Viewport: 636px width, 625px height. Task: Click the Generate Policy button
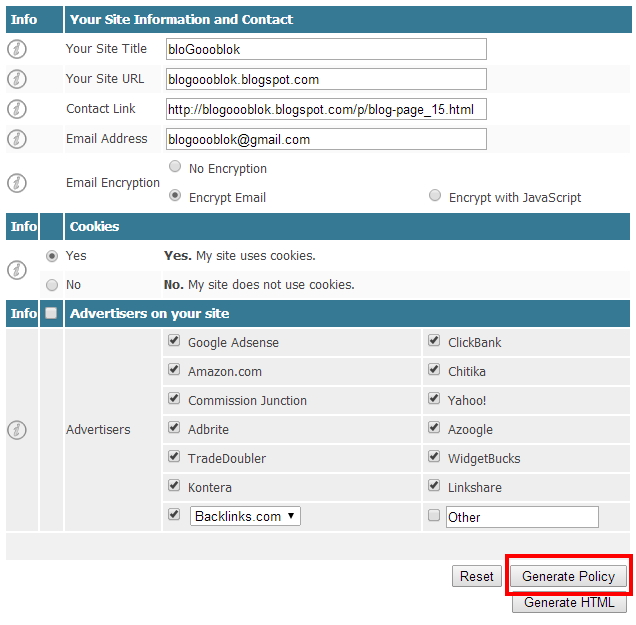click(x=568, y=576)
